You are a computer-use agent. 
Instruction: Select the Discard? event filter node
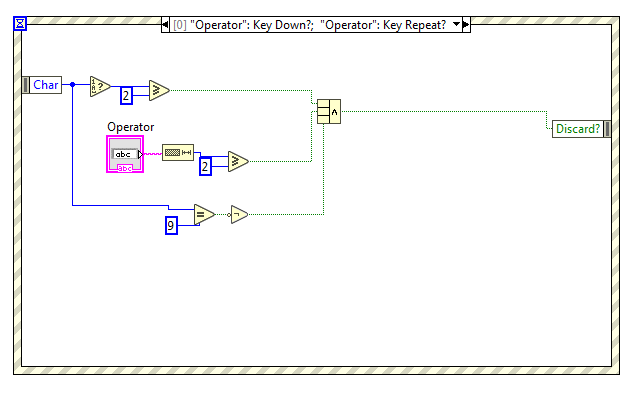tap(581, 129)
